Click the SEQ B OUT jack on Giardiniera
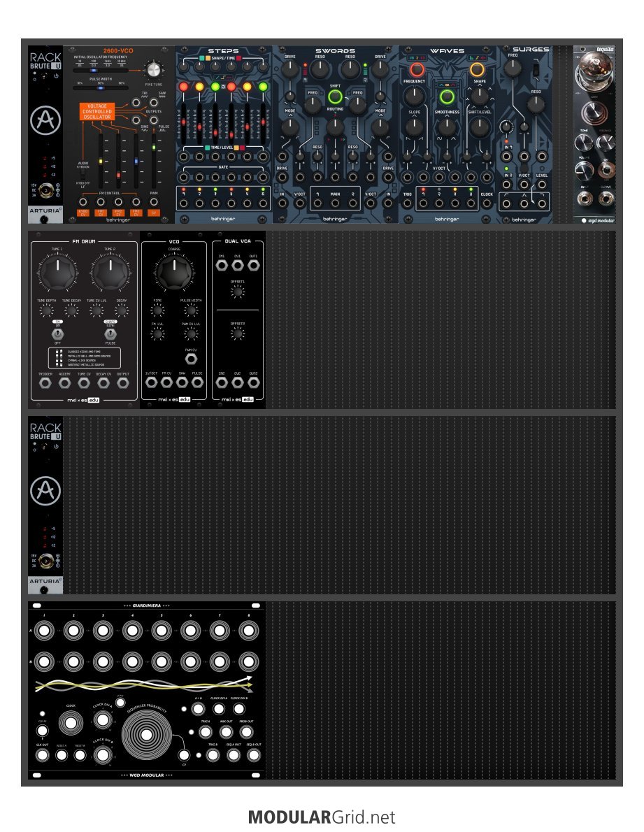644x832 pixels. click(254, 755)
